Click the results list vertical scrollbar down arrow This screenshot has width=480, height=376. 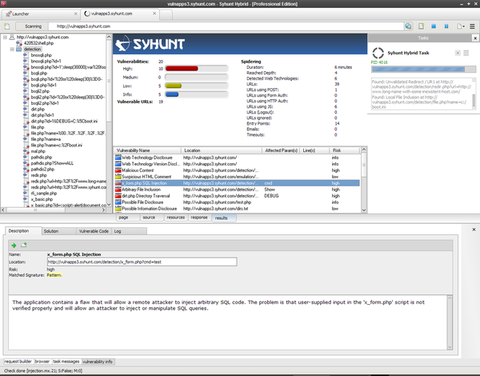point(364,210)
